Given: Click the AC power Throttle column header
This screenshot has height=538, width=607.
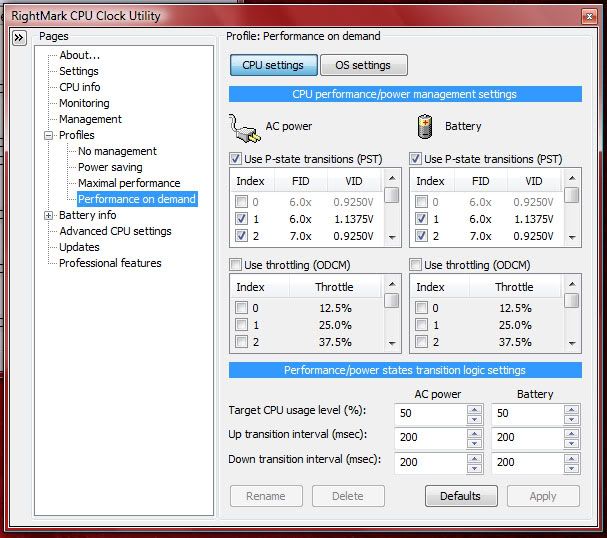Looking at the screenshot, I should pos(335,287).
